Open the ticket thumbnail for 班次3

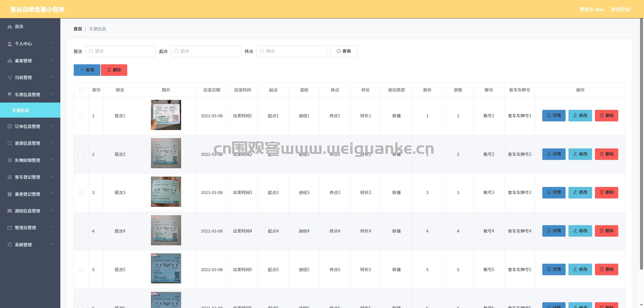(166, 192)
